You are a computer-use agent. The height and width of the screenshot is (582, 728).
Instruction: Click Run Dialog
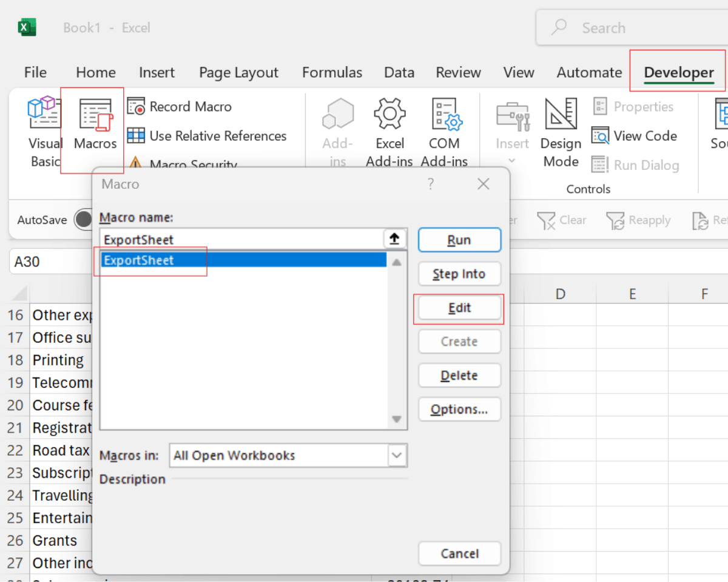(x=635, y=164)
